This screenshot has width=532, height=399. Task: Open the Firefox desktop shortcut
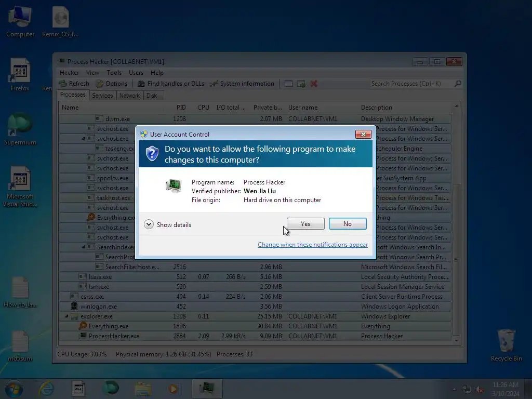(x=20, y=75)
